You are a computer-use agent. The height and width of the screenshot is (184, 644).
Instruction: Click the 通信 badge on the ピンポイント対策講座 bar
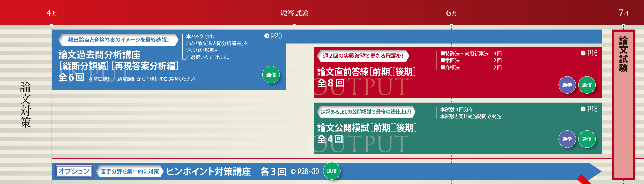click(332, 171)
